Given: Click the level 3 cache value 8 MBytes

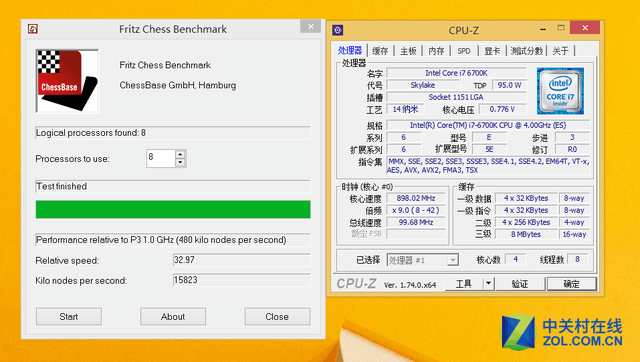Looking at the screenshot, I should click(526, 234).
